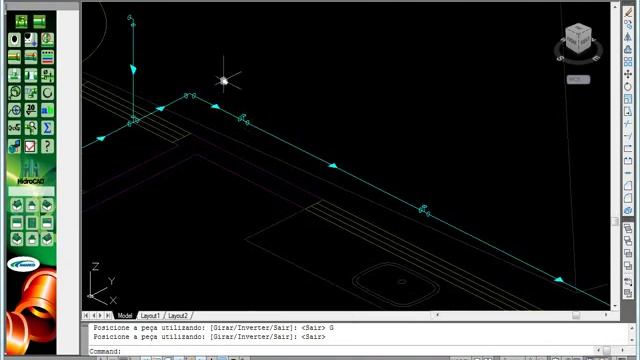Select the Move tool with four arrows

tap(628, 74)
